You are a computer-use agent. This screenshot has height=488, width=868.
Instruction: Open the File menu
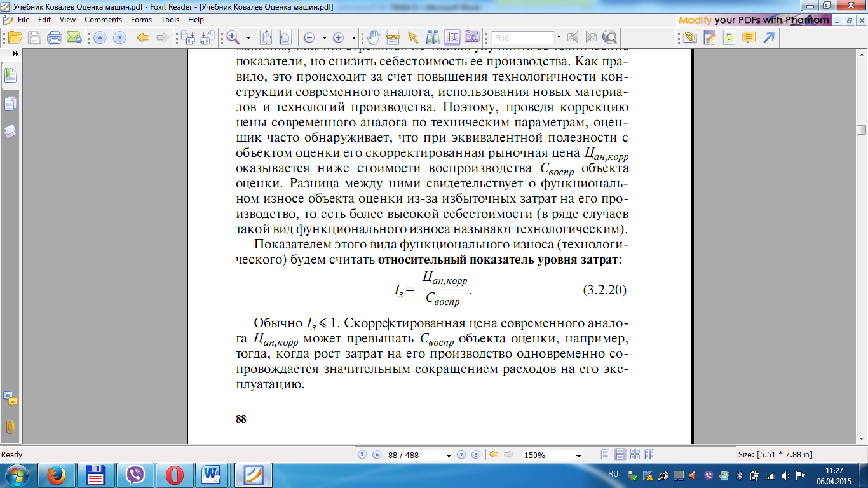(x=24, y=20)
